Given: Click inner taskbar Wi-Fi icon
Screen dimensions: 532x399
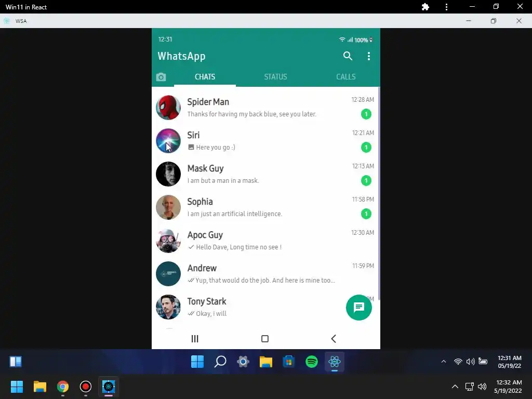Looking at the screenshot, I should pos(458,362).
